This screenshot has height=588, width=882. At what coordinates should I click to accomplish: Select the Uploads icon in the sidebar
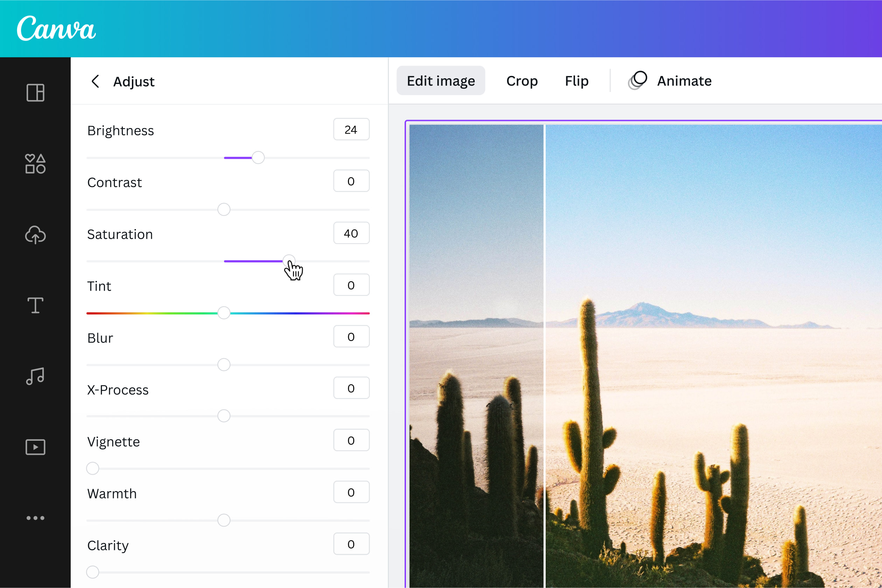pos(35,235)
